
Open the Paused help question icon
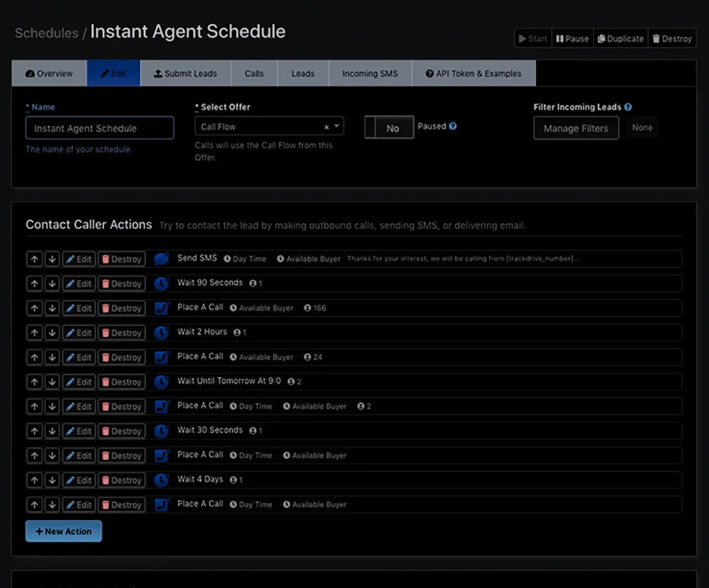click(x=453, y=126)
